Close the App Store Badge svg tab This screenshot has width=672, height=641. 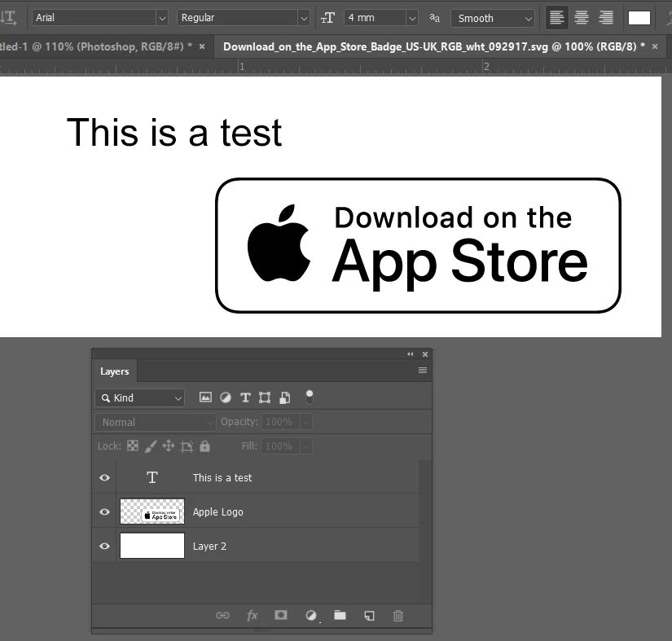pyautogui.click(x=655, y=46)
